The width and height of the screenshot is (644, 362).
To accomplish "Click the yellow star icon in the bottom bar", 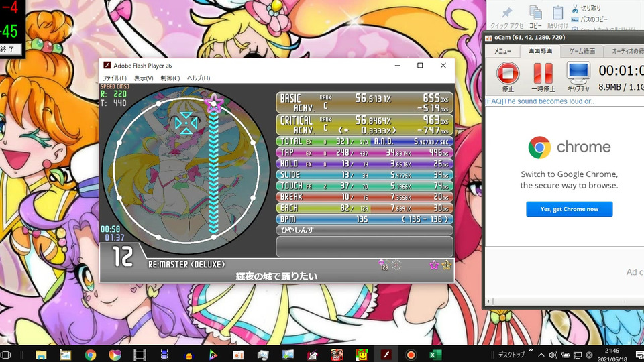I will pyautogui.click(x=447, y=265).
